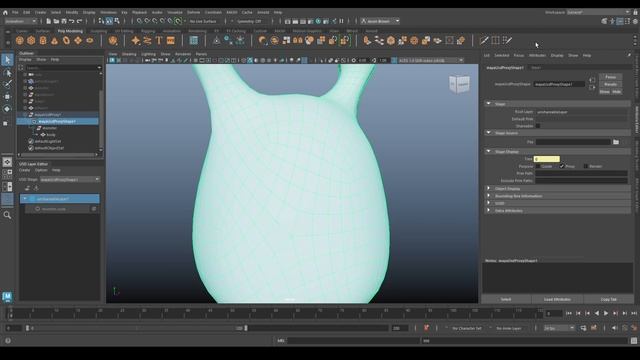Image resolution: width=640 pixels, height=360 pixels.
Task: Toggle select by object type mode
Action: [x=109, y=21]
